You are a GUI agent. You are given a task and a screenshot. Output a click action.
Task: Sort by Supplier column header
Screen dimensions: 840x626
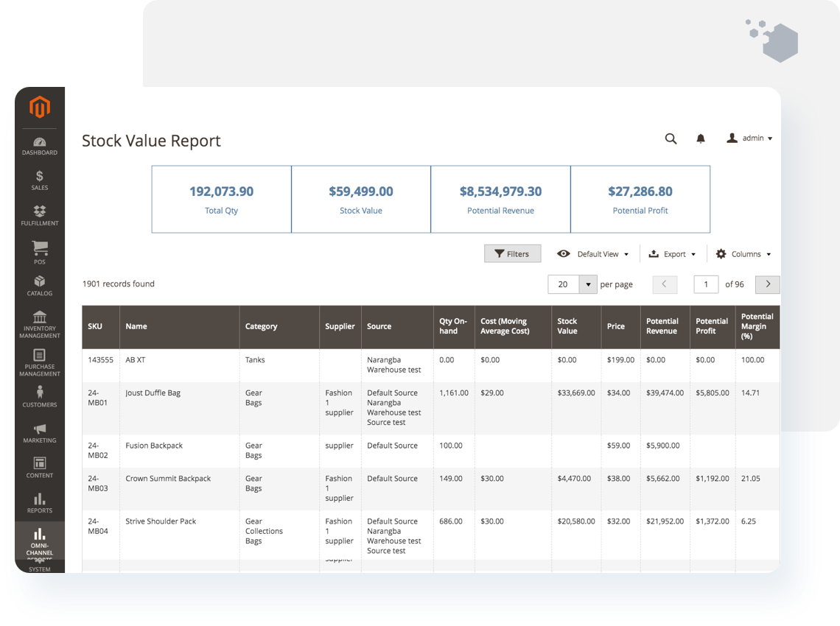pos(340,327)
